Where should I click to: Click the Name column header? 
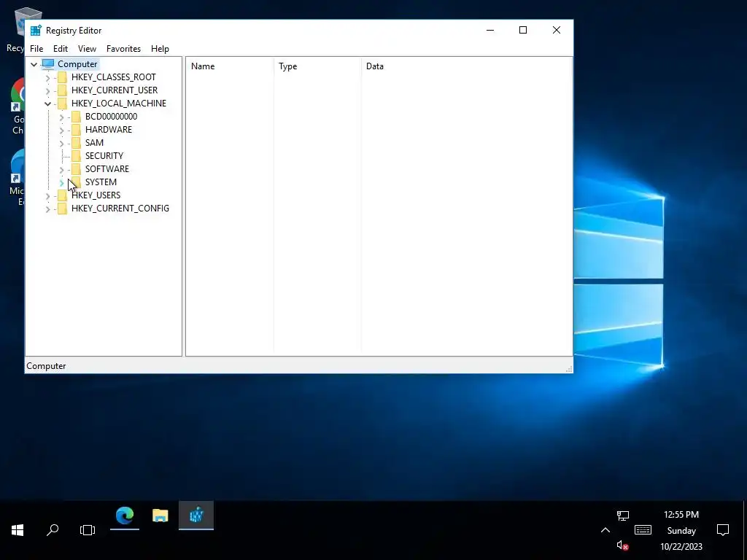[x=230, y=66]
